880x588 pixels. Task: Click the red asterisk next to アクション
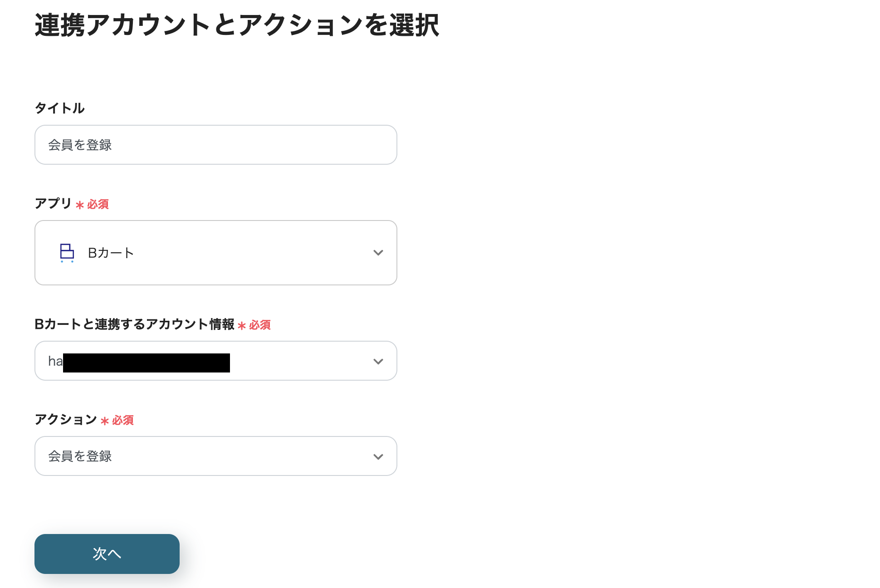[105, 421]
